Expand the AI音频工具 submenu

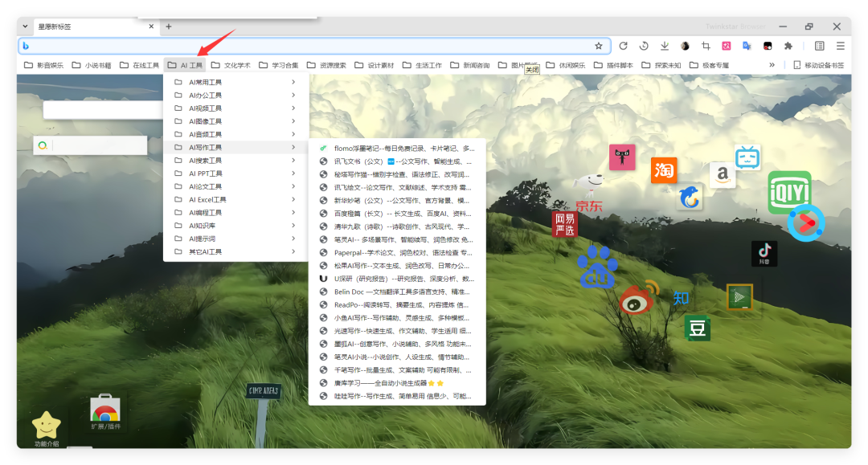(x=235, y=134)
